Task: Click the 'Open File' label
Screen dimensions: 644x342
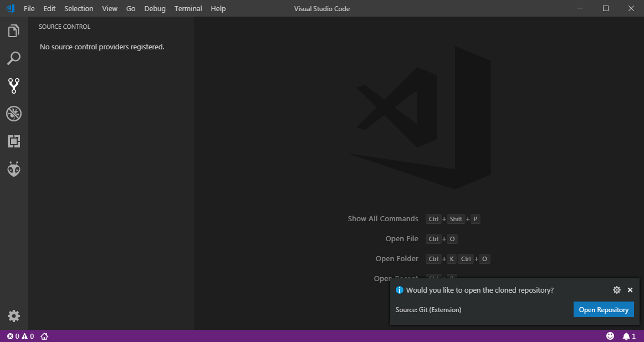Action: (402, 238)
